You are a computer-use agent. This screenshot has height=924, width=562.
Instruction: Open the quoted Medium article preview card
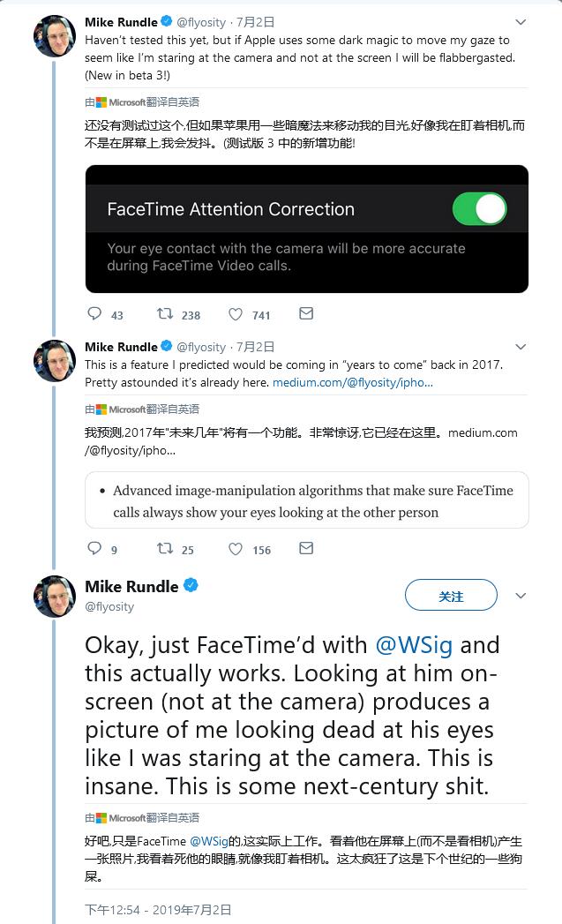(306, 500)
